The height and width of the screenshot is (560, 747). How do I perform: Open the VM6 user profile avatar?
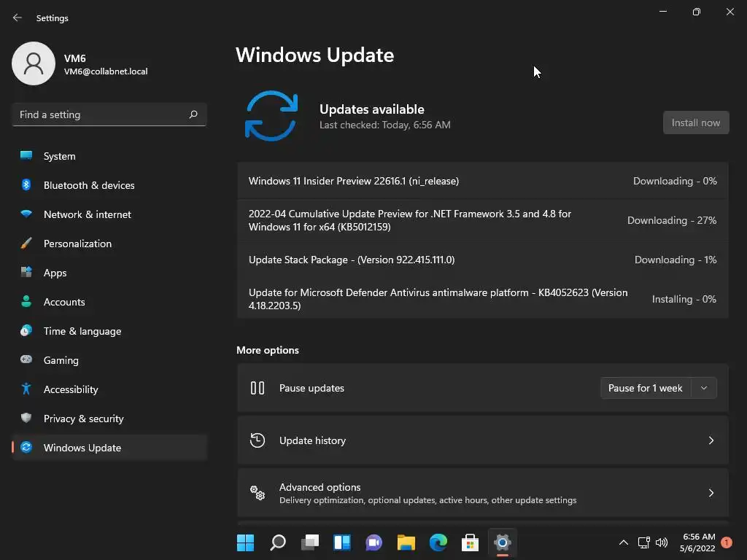(x=34, y=63)
